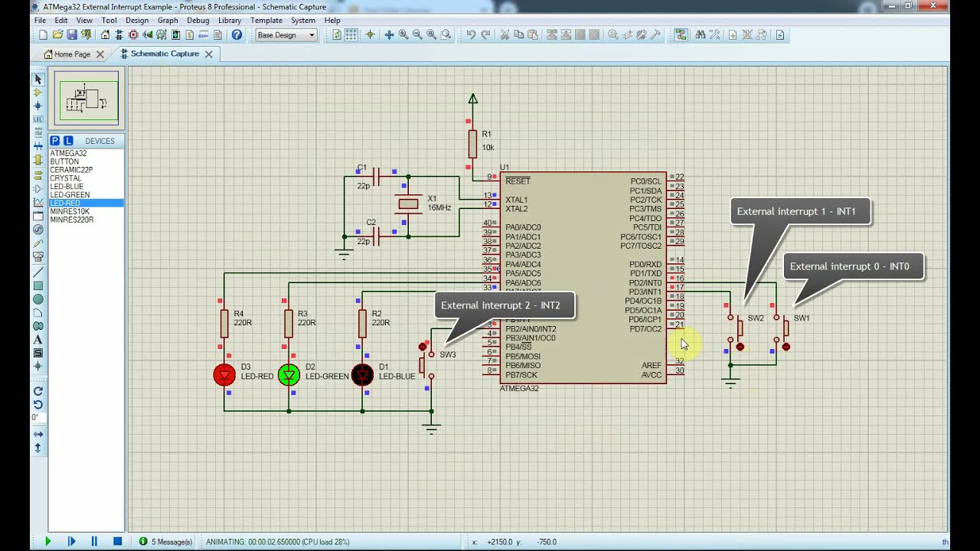Open the Library menu
Image resolution: width=980 pixels, height=551 pixels.
tap(230, 21)
